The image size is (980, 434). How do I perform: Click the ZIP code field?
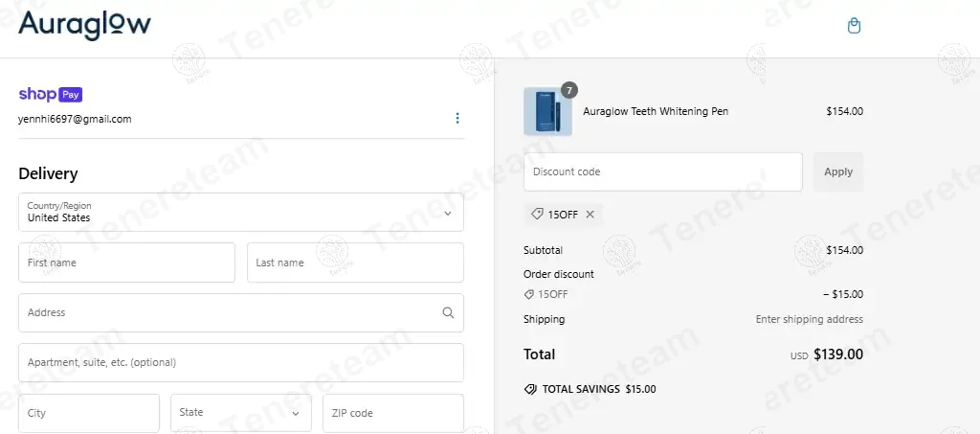coord(392,413)
